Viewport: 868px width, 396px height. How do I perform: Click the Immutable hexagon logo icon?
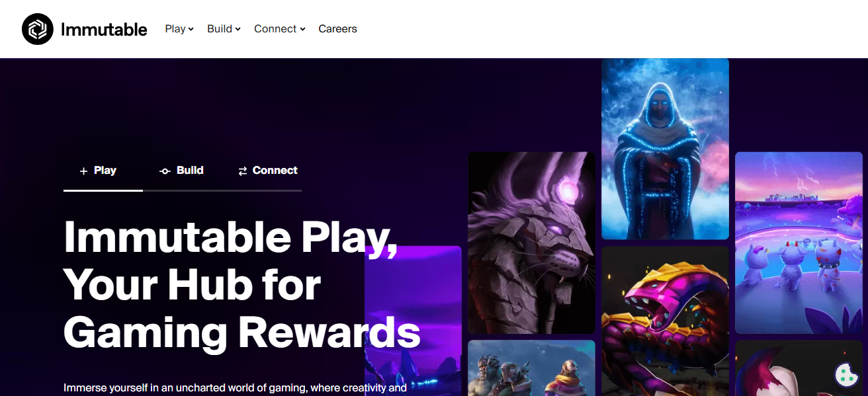(38, 29)
